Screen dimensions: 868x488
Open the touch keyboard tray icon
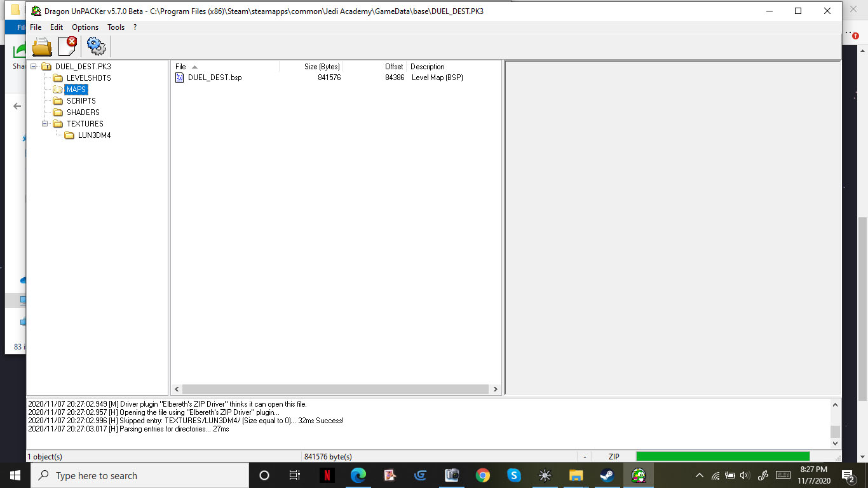[x=783, y=475]
